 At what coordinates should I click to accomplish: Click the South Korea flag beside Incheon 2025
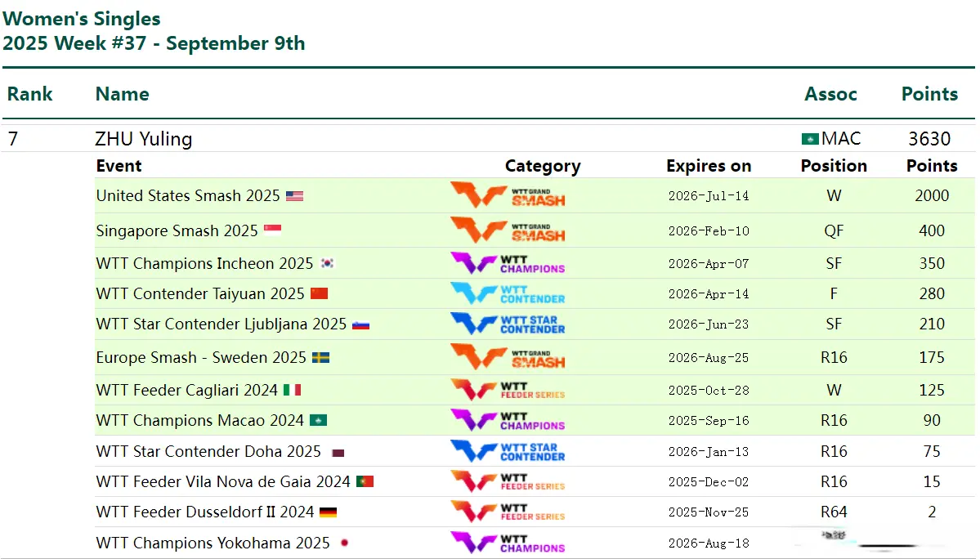tap(328, 264)
